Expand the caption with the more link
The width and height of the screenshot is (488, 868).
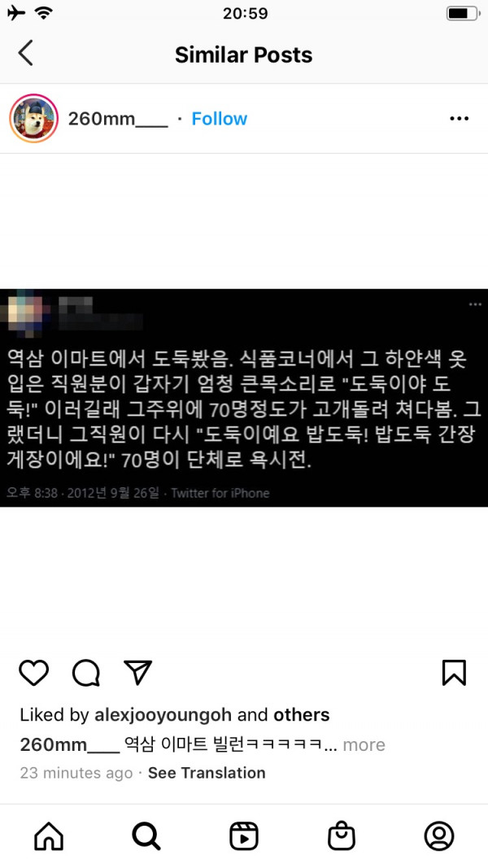coord(364,744)
